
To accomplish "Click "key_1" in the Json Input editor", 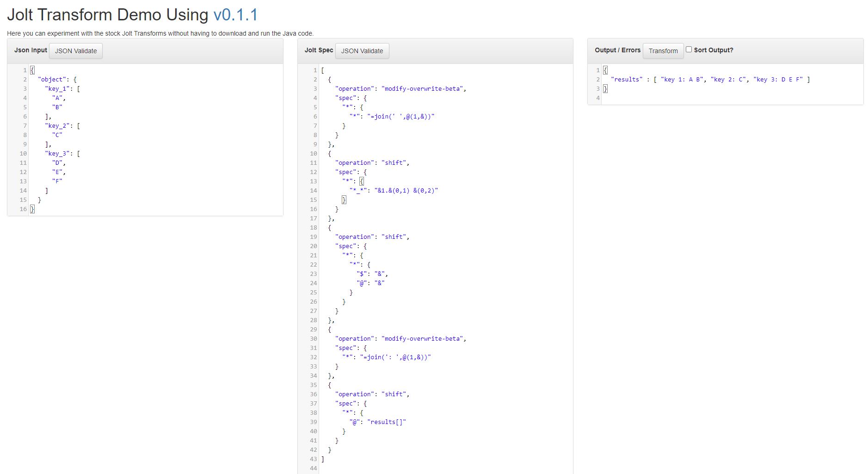I will [57, 89].
